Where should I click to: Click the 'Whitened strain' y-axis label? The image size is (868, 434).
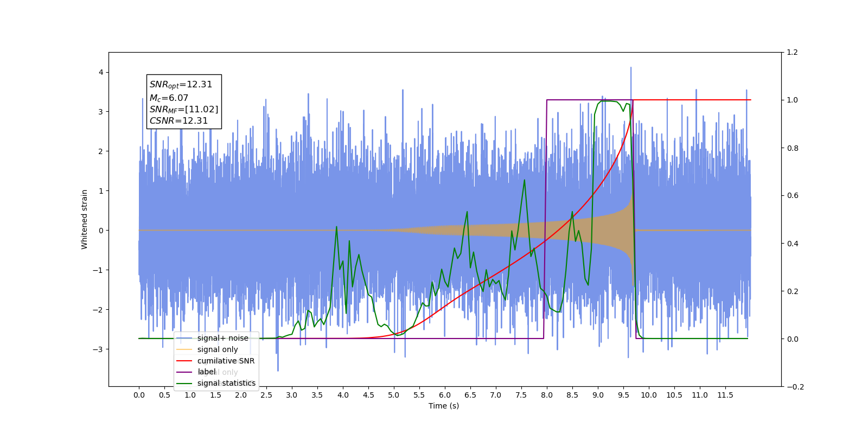(84, 219)
